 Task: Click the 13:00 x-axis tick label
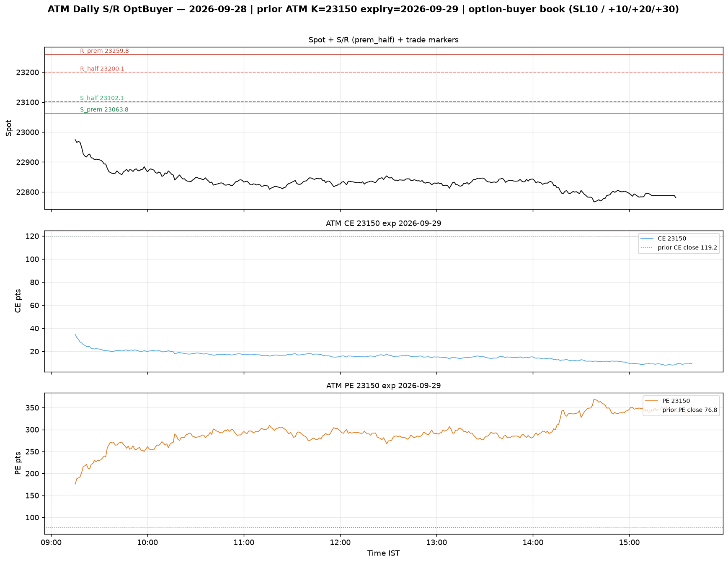pos(436,542)
